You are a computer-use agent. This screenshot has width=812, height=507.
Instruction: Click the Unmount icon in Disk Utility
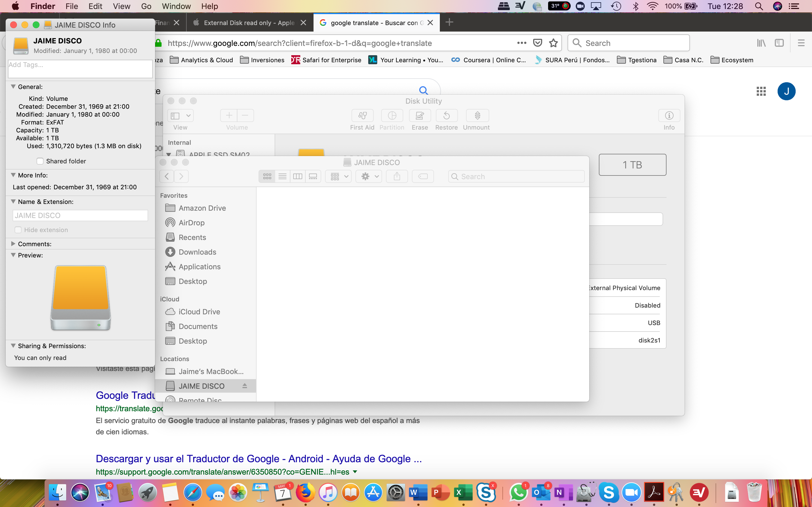[x=477, y=116]
